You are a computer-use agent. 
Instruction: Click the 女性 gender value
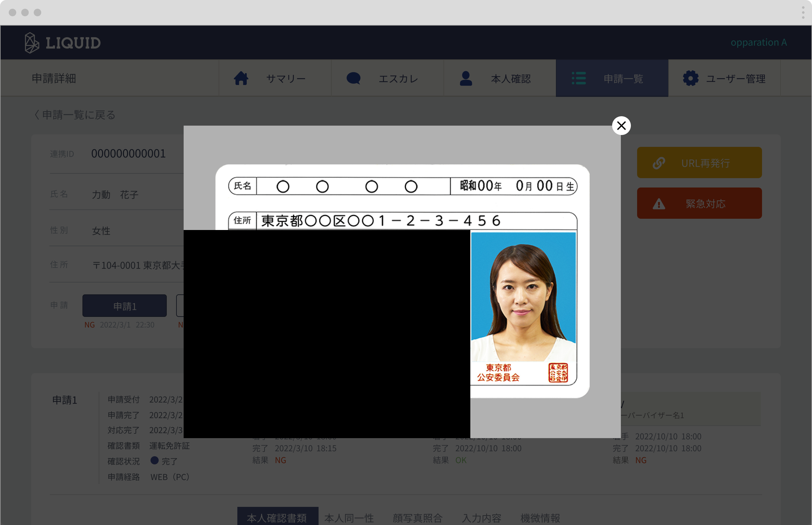point(101,231)
